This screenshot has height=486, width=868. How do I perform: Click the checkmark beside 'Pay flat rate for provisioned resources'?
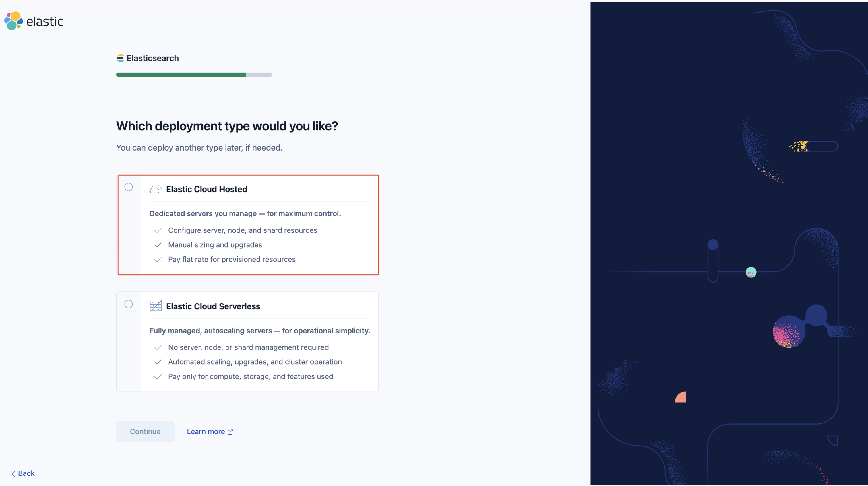tap(158, 259)
